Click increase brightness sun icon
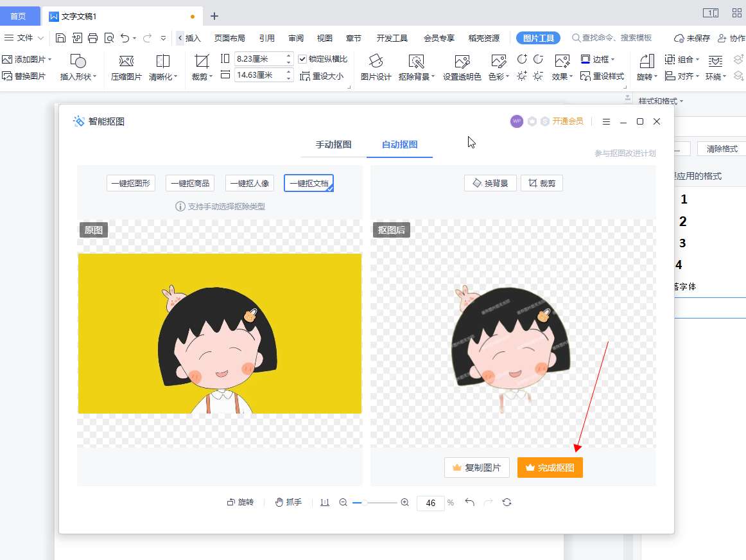This screenshot has width=746, height=560. pyautogui.click(x=522, y=76)
